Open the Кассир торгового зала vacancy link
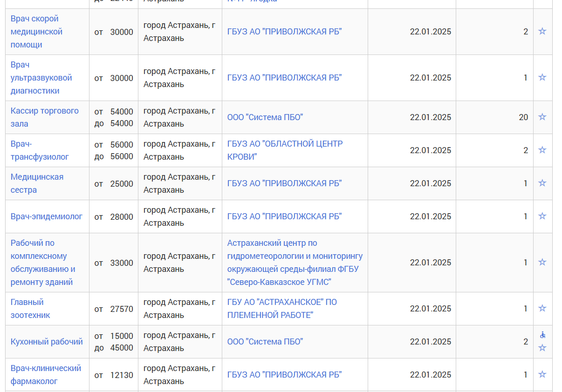The image size is (562, 392). 45,117
